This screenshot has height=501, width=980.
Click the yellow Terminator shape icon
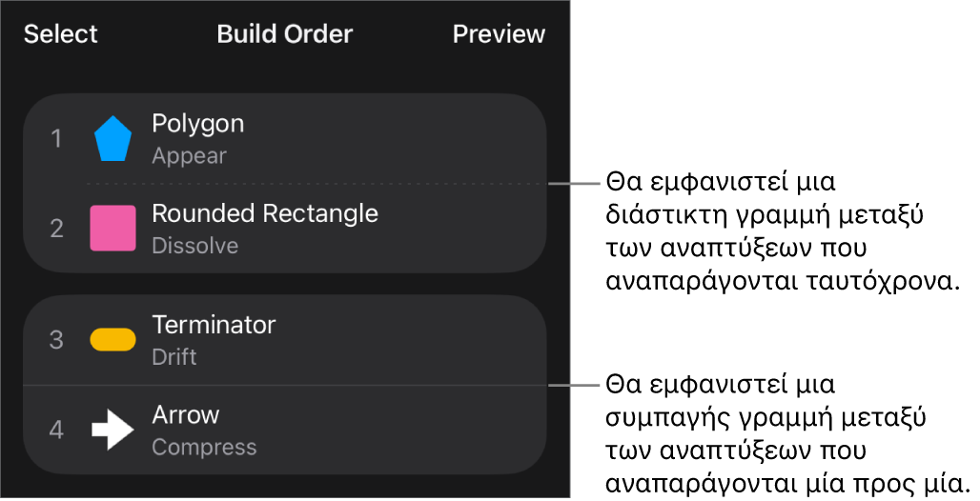tap(112, 340)
